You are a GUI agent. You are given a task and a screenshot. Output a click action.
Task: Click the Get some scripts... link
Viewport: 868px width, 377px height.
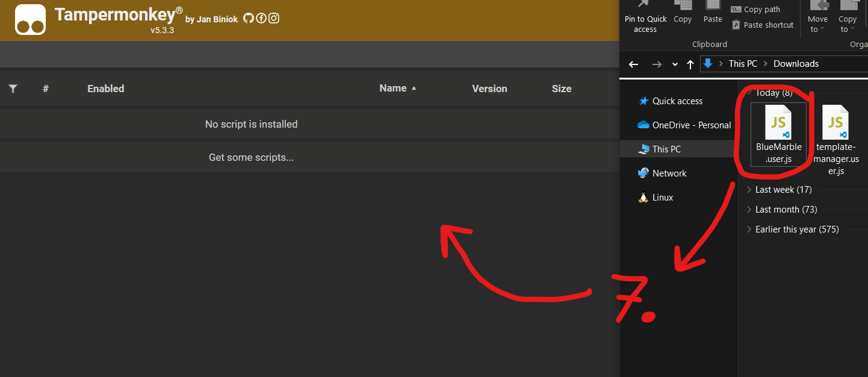[x=251, y=158]
